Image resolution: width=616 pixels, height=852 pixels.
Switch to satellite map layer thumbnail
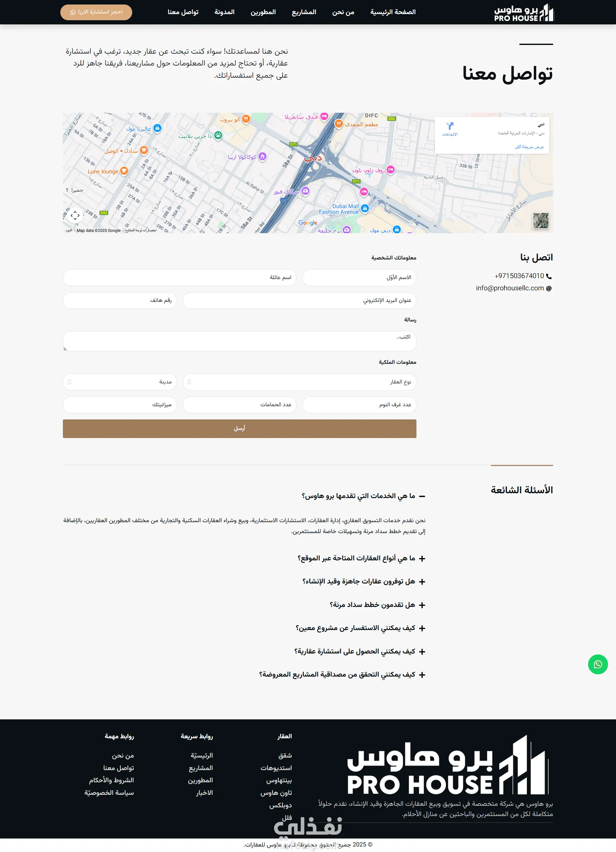pos(541,221)
